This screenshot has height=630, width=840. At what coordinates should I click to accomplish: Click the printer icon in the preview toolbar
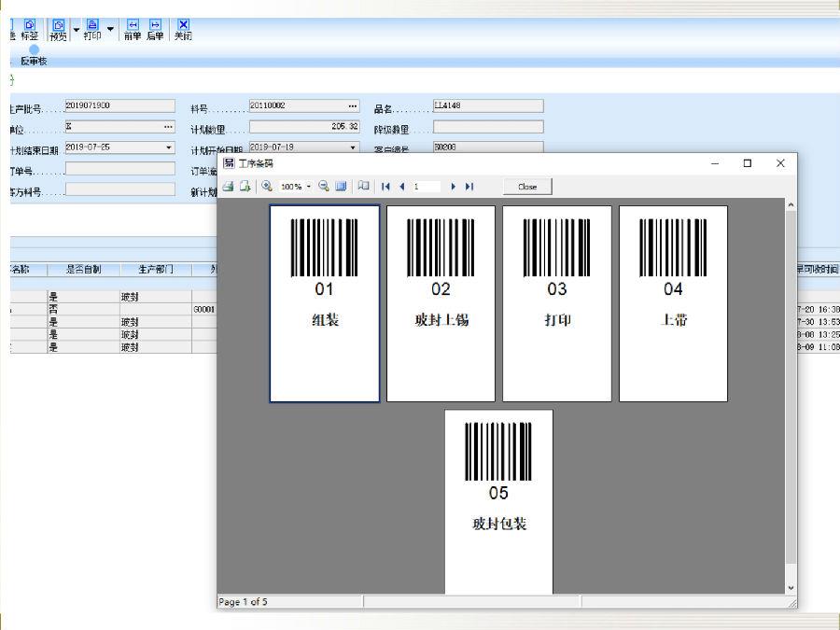pyautogui.click(x=229, y=186)
